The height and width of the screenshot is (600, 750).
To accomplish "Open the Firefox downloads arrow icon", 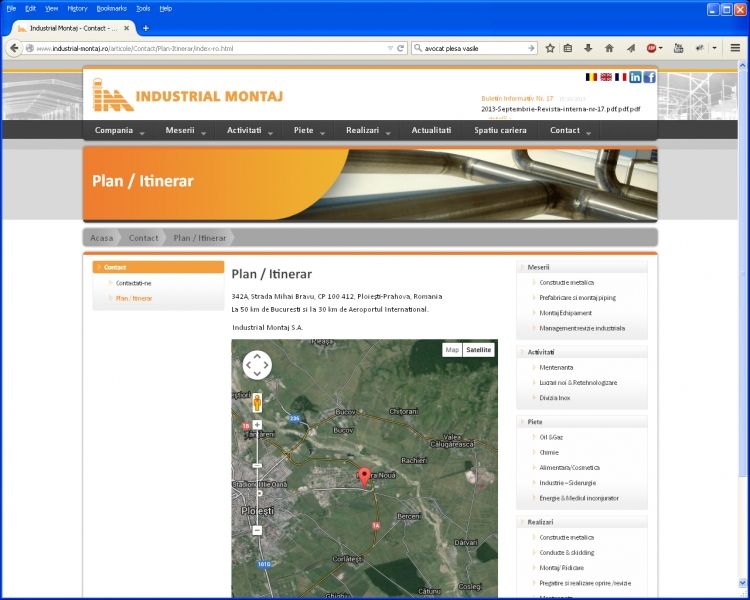I will [x=588, y=48].
